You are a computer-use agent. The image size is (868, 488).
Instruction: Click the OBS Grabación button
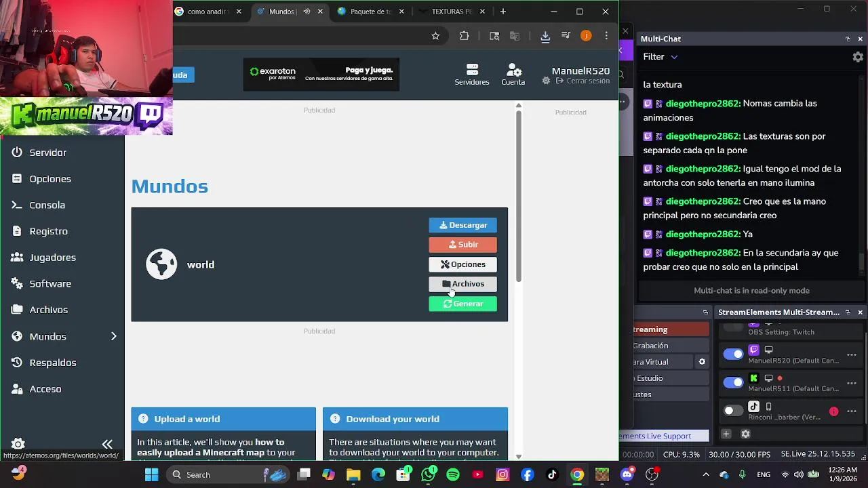pos(671,346)
